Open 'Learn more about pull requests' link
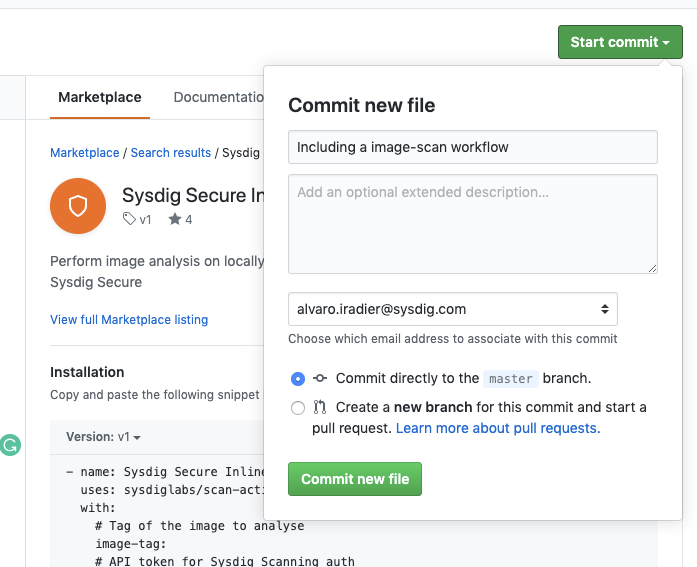697x567 pixels. [x=498, y=428]
